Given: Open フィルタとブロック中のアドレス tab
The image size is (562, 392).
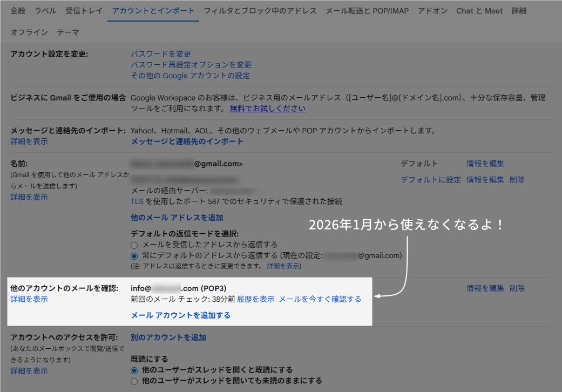Looking at the screenshot, I should coord(260,11).
